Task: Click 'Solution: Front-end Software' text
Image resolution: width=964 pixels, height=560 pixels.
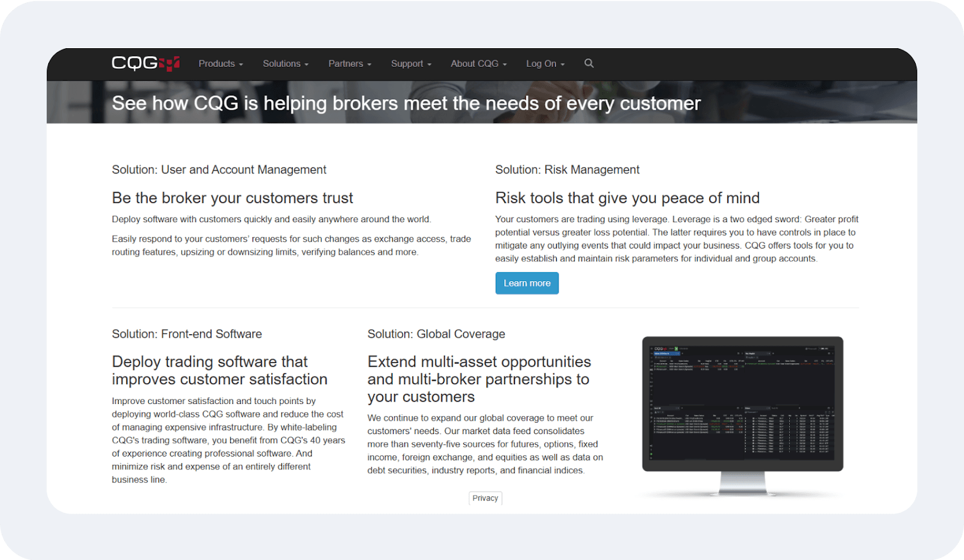Action: 187,334
